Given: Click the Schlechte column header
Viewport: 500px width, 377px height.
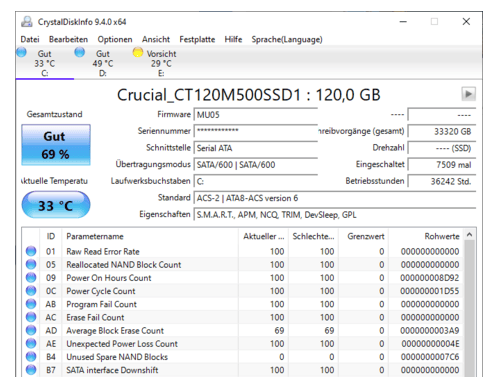Looking at the screenshot, I should click(314, 236).
